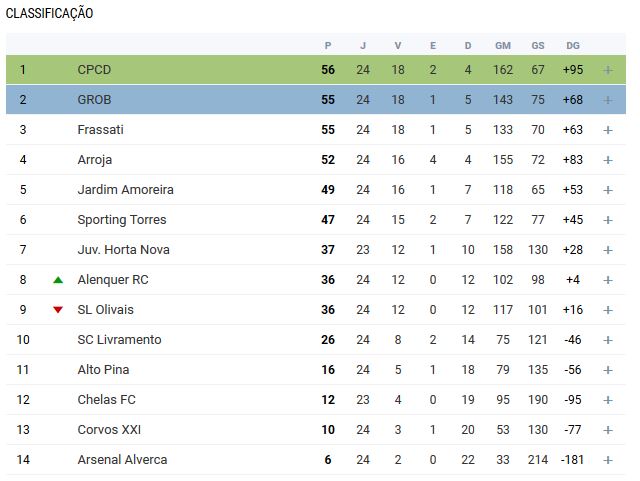This screenshot has height=481, width=640.
Task: Expand Chelas FC row plus icon
Action: 608,400
